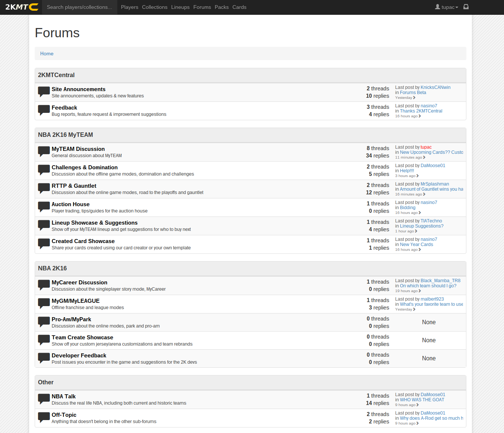Open the Lineup Suggestions? thread
504x433 pixels.
click(x=422, y=226)
